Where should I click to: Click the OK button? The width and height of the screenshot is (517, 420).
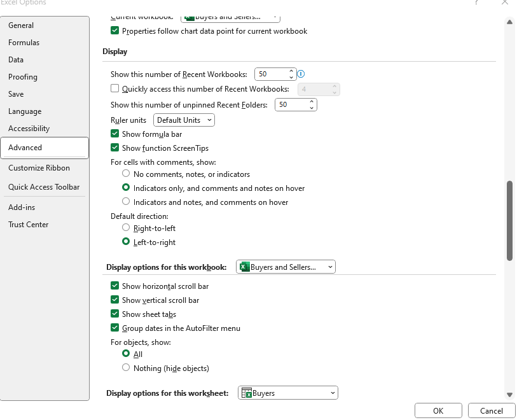click(438, 410)
